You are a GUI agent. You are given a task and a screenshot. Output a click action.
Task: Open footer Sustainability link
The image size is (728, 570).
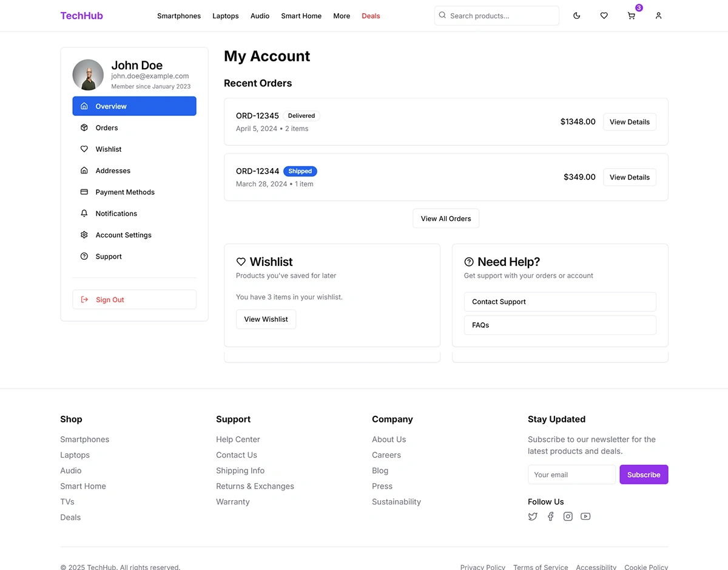click(x=396, y=502)
